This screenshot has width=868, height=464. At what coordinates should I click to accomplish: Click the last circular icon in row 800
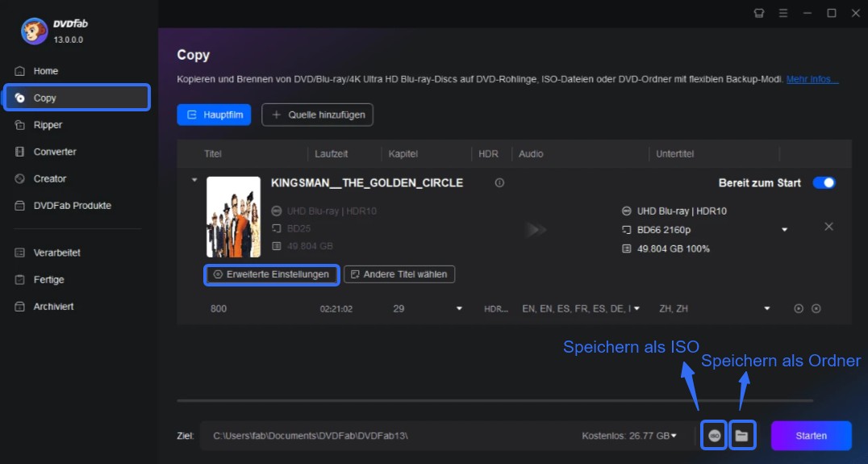816,308
